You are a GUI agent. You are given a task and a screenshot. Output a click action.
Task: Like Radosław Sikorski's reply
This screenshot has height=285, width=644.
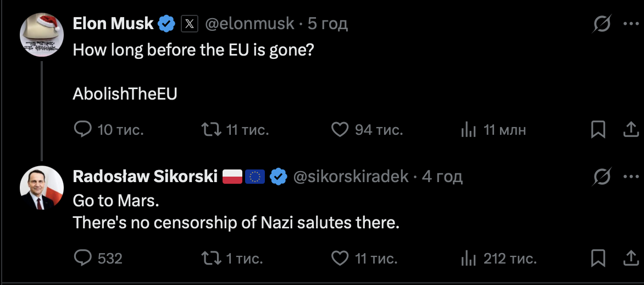[341, 257]
